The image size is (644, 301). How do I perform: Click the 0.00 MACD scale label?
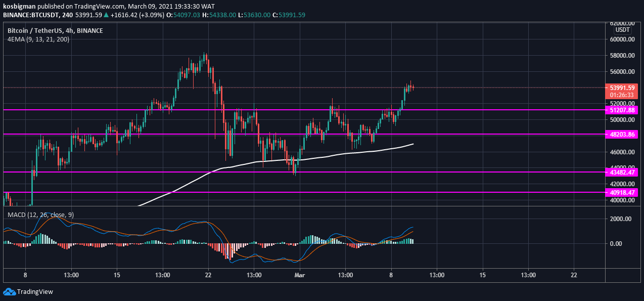point(615,244)
